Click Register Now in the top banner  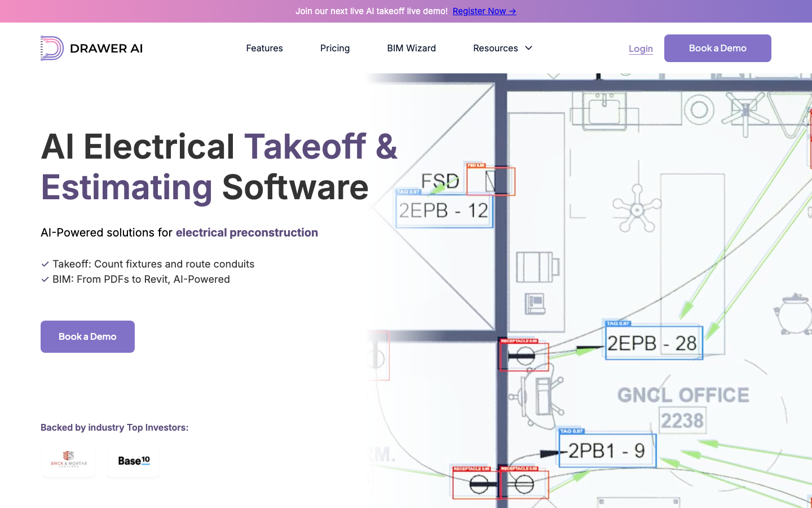click(x=484, y=11)
